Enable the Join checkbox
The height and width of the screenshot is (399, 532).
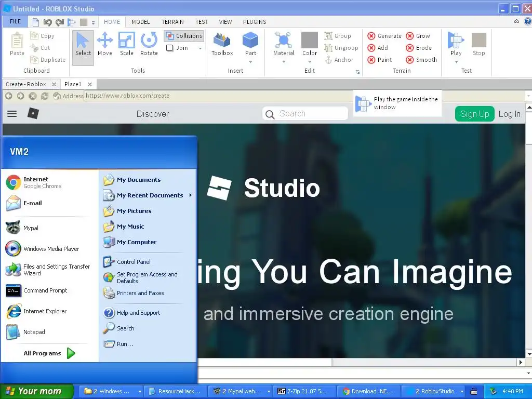coord(170,48)
